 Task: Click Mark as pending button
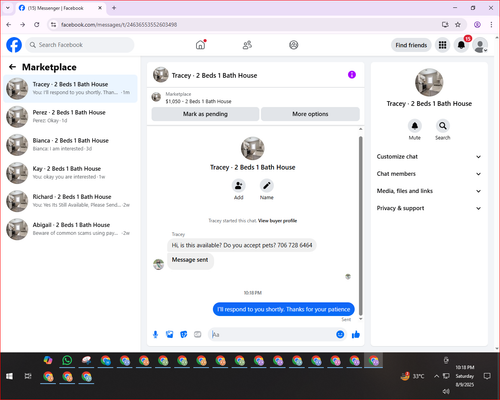click(205, 114)
